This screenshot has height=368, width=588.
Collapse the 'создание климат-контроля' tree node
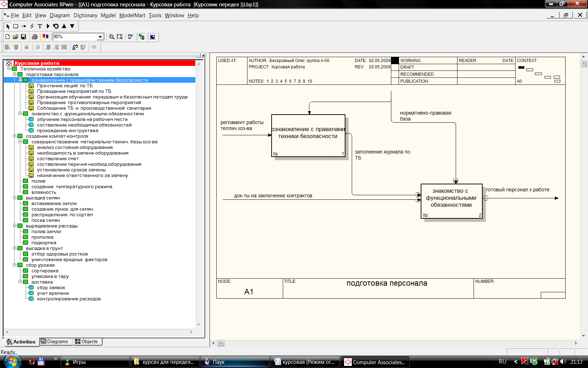[x=15, y=136]
